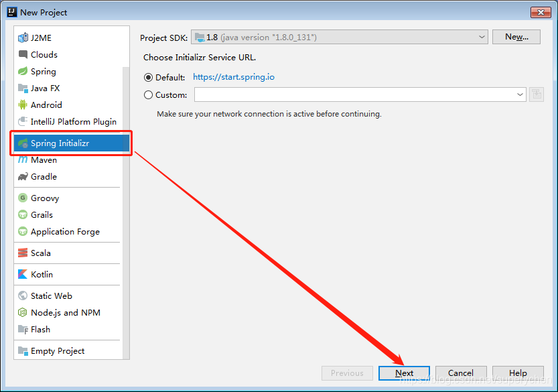The height and width of the screenshot is (392, 558).
Task: Select the Application Forge icon
Action: click(23, 231)
